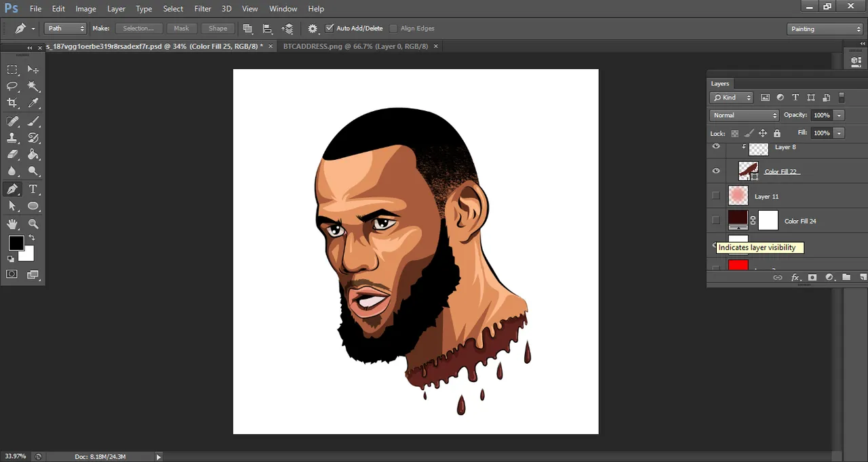This screenshot has height=462, width=868.
Task: Filter layers by smart objects icon
Action: 826,98
